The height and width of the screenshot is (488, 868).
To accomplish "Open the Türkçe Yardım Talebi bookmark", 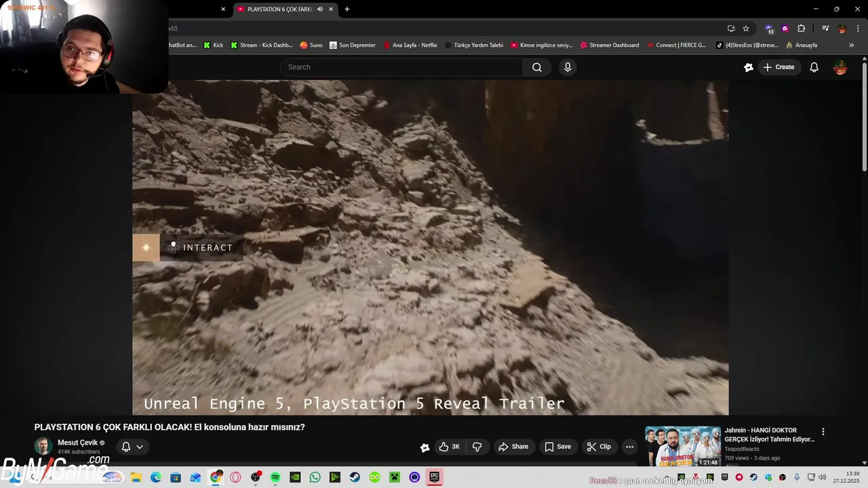I will pos(474,45).
